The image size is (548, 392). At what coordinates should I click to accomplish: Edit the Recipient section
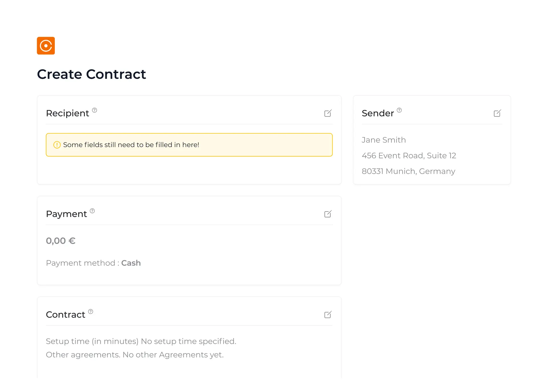pyautogui.click(x=328, y=113)
